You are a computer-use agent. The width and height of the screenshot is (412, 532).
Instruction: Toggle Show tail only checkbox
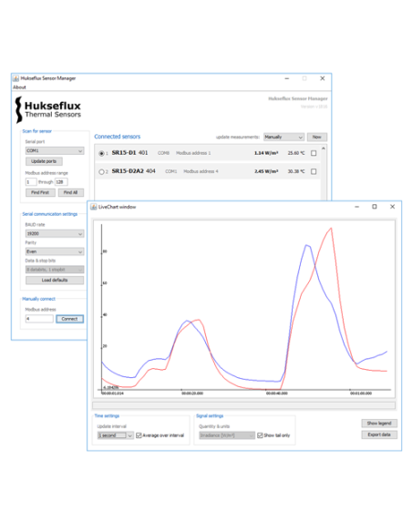pyautogui.click(x=260, y=435)
